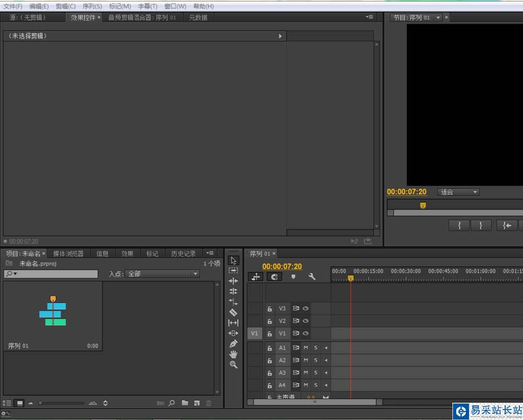Toggle Snap magnet button in timeline
This screenshot has width=523, height=420.
pos(274,277)
